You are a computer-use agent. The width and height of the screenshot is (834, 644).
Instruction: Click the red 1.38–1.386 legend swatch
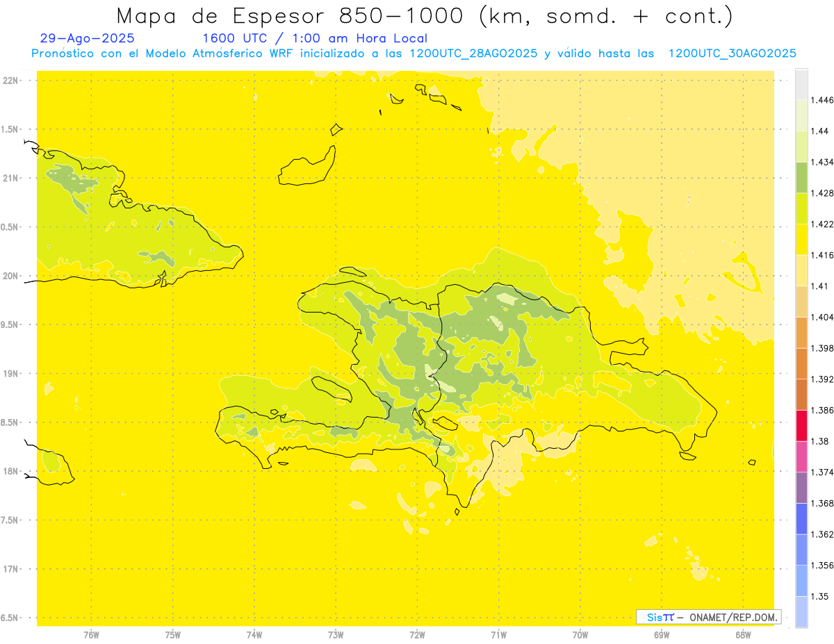[x=801, y=426]
